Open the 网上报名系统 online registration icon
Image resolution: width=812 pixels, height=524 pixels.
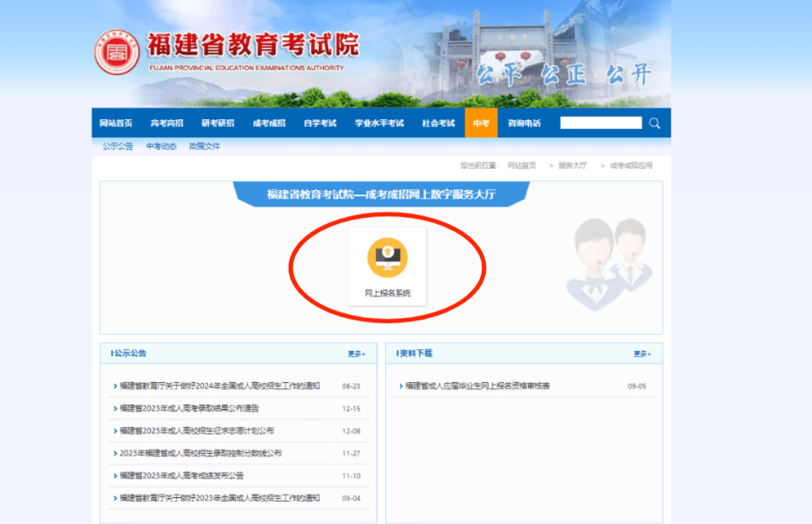388,267
